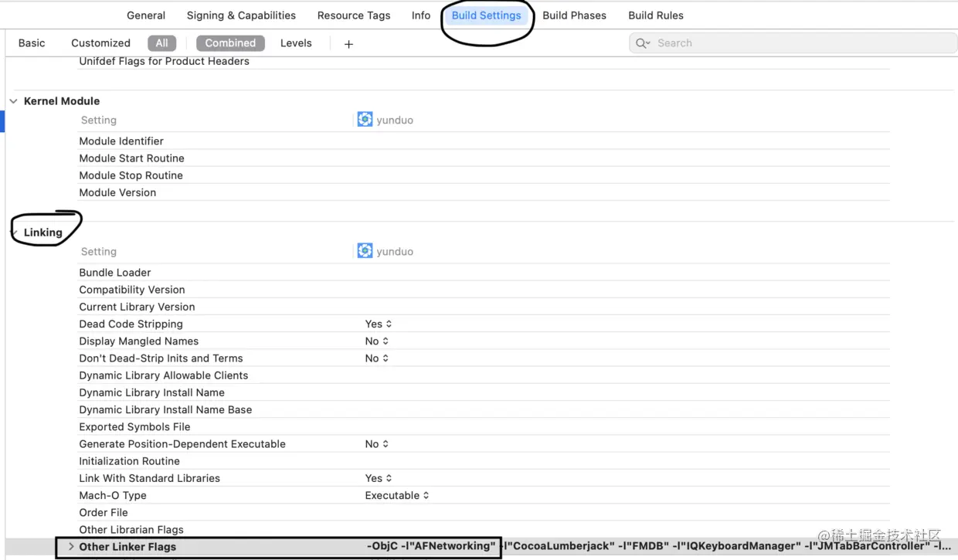Select the Build Settings tab

(x=486, y=15)
